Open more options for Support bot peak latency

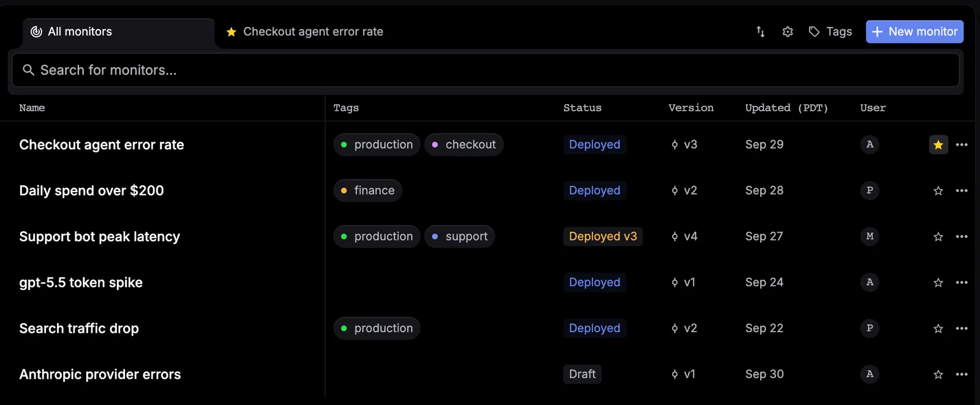962,237
